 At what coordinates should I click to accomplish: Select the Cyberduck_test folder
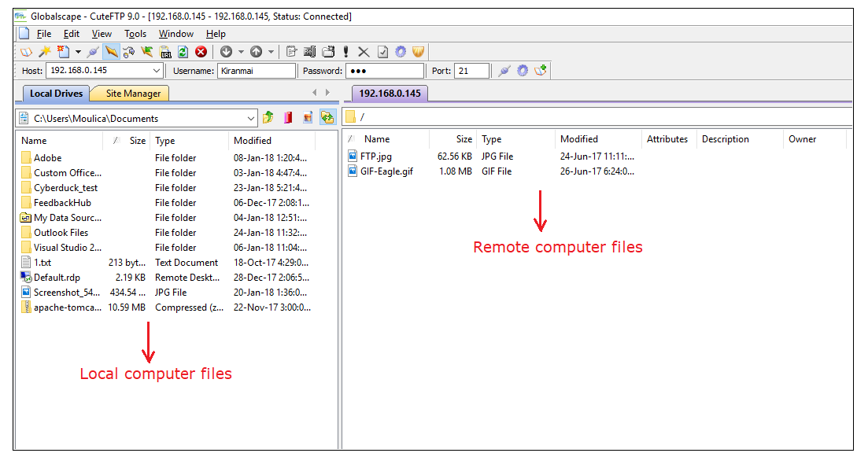[x=65, y=187]
